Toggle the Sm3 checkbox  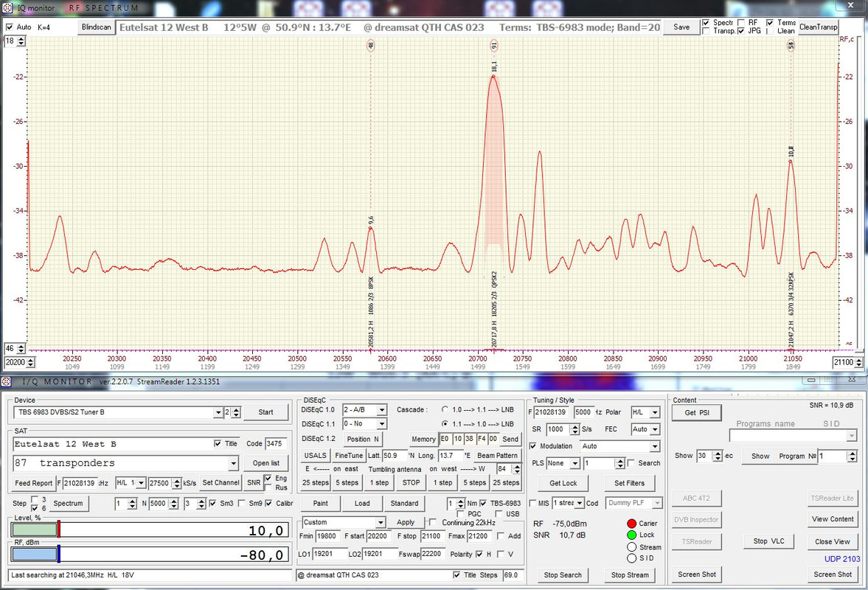coord(213,503)
